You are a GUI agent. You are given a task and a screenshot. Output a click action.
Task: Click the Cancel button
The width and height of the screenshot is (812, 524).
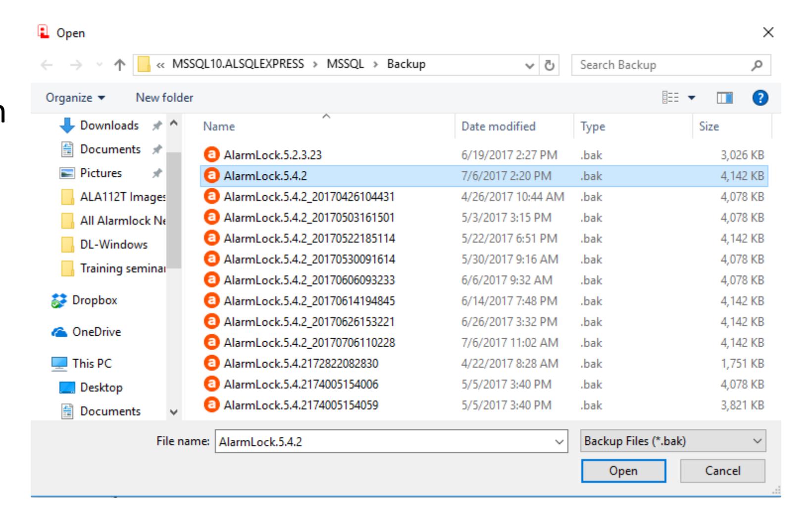click(722, 471)
